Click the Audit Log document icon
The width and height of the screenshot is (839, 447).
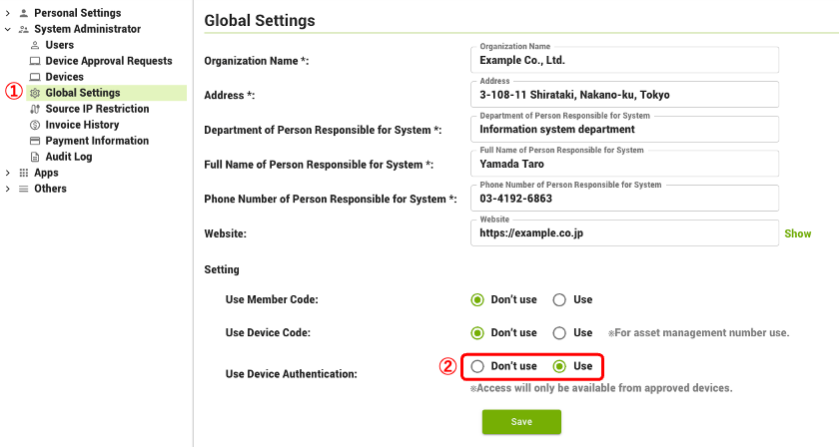click(35, 157)
